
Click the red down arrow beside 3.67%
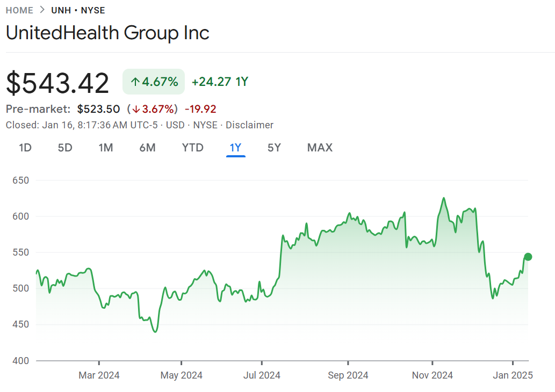(136, 109)
